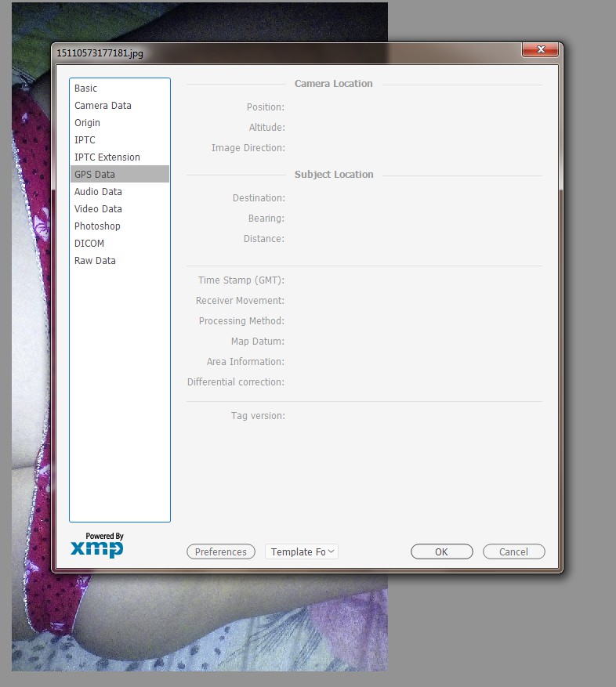Expand the Template Folder dropdown

(x=302, y=551)
